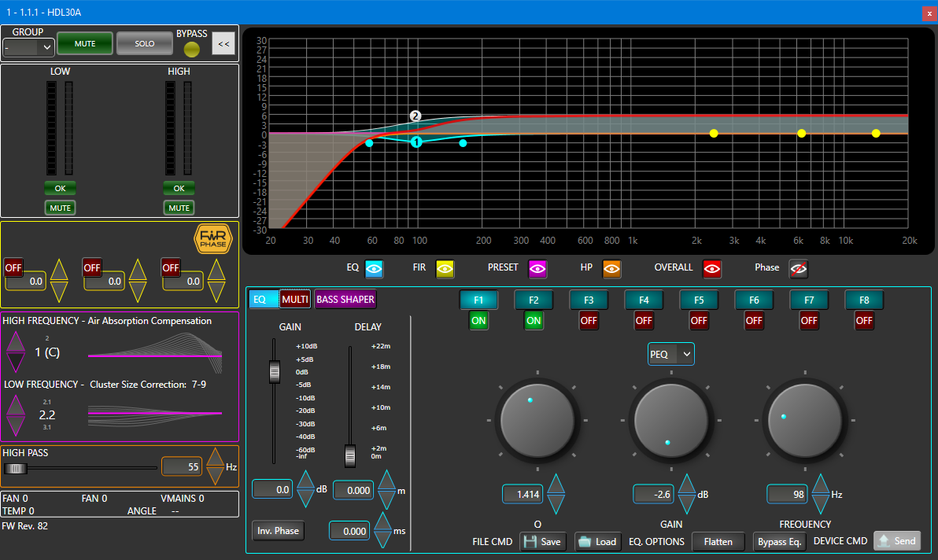Click the Inv. Phase button

pyautogui.click(x=277, y=531)
